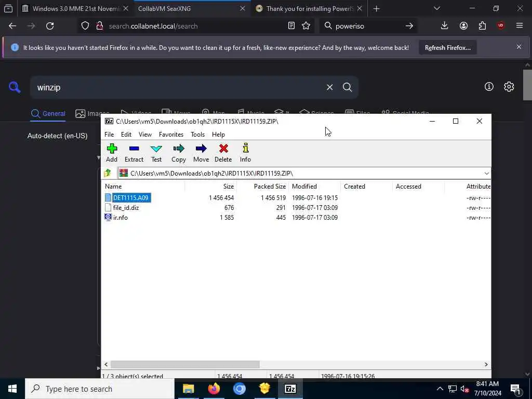
Task: Reload the current page
Action: point(50,26)
